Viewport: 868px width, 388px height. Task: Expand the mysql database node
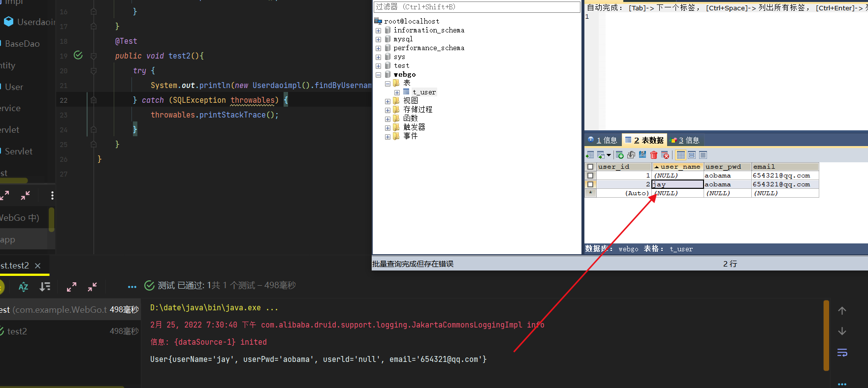click(x=379, y=39)
